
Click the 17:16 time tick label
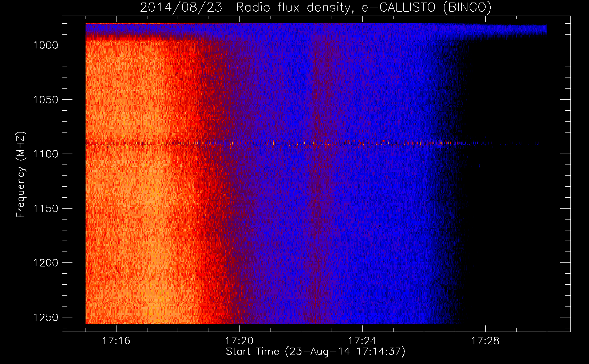(x=116, y=341)
